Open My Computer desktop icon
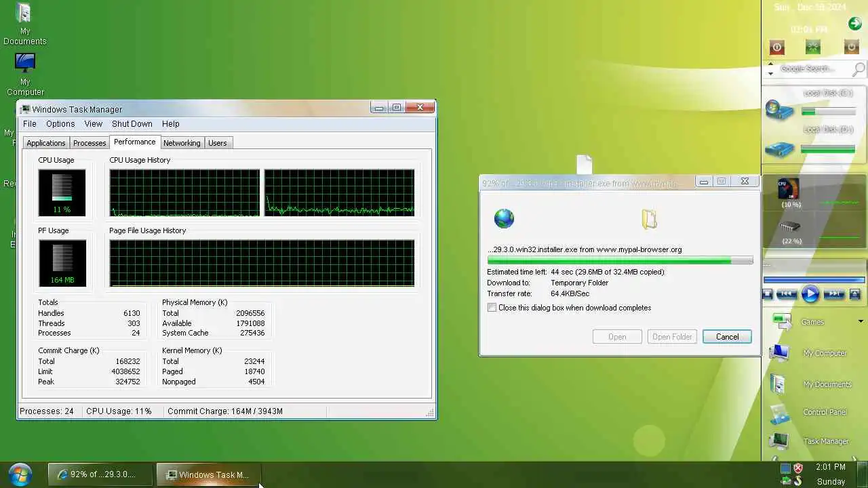This screenshot has height=488, width=868. coord(25,75)
